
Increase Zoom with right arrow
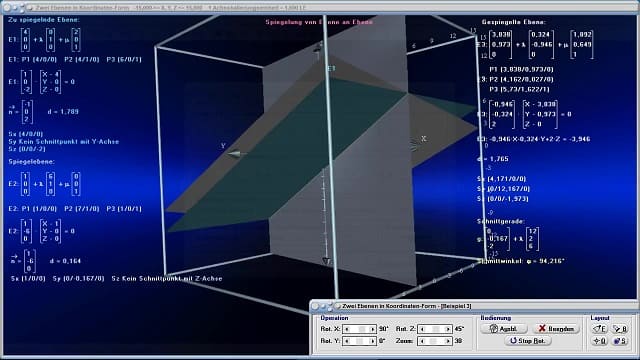[448, 341]
